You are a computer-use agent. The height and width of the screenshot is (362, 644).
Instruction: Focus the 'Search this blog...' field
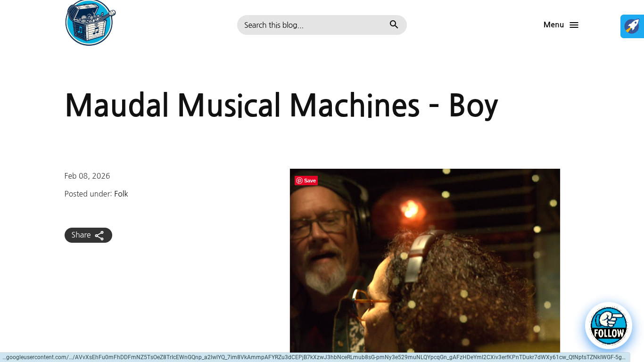click(314, 25)
